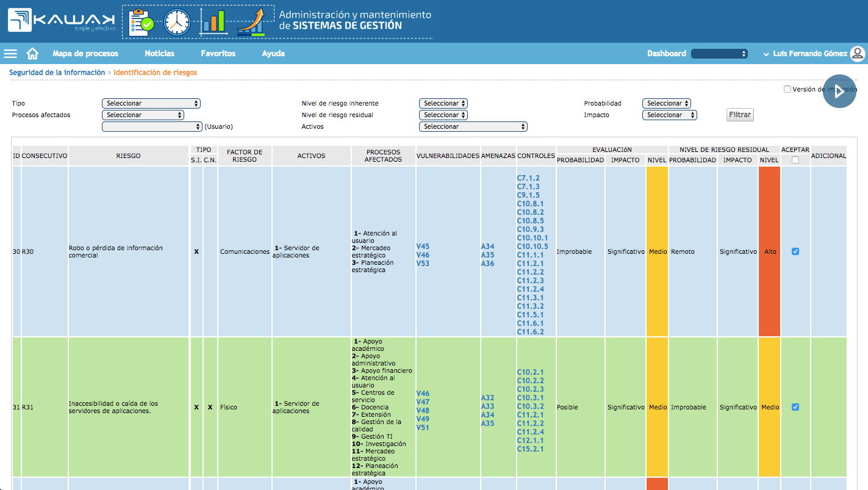Go to the home icon

[x=32, y=54]
